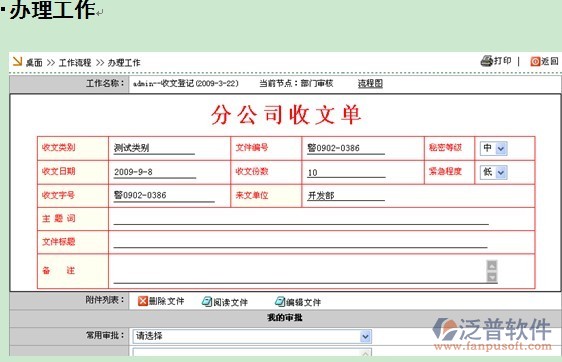Click the 备注 scrollbar down arrow

click(x=492, y=277)
